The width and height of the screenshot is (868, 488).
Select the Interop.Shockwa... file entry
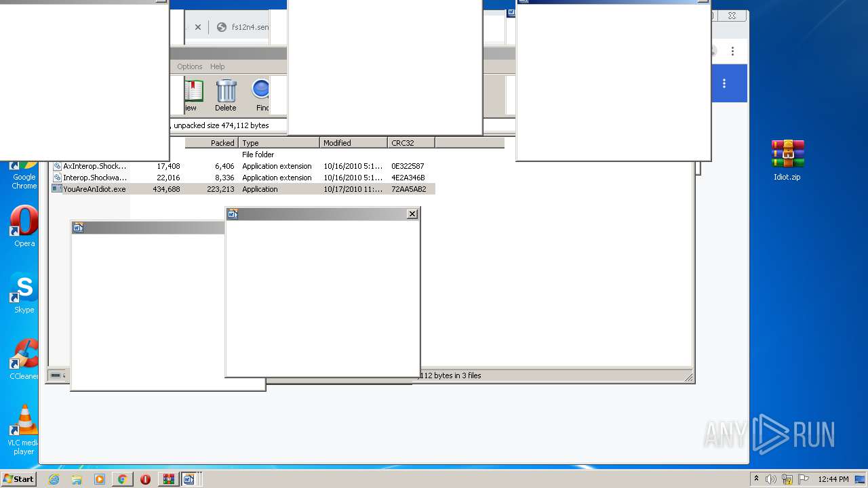tap(95, 178)
